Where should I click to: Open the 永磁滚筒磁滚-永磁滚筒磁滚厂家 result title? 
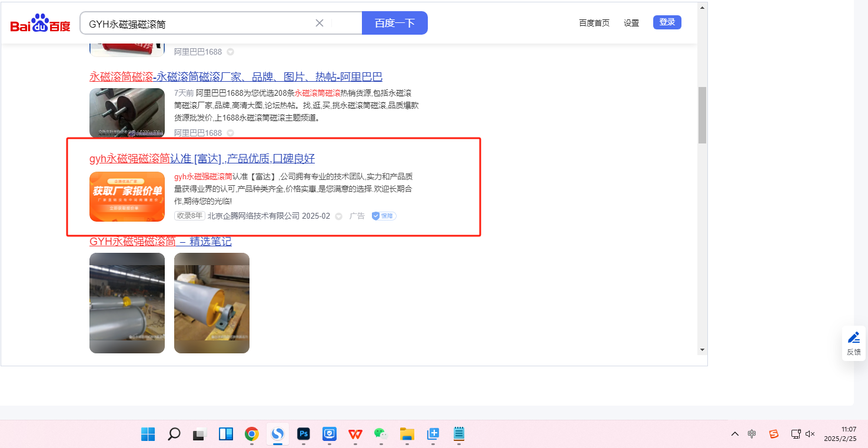point(236,77)
